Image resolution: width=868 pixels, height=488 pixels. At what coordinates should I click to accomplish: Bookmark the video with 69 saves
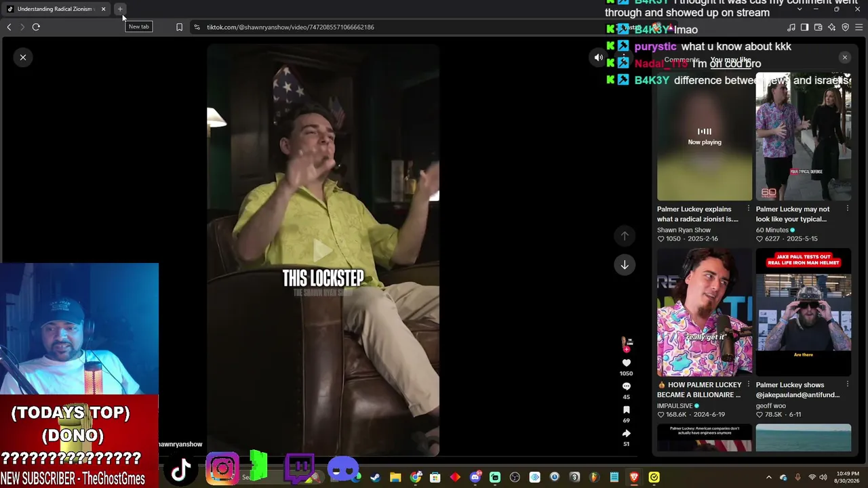[x=626, y=410]
